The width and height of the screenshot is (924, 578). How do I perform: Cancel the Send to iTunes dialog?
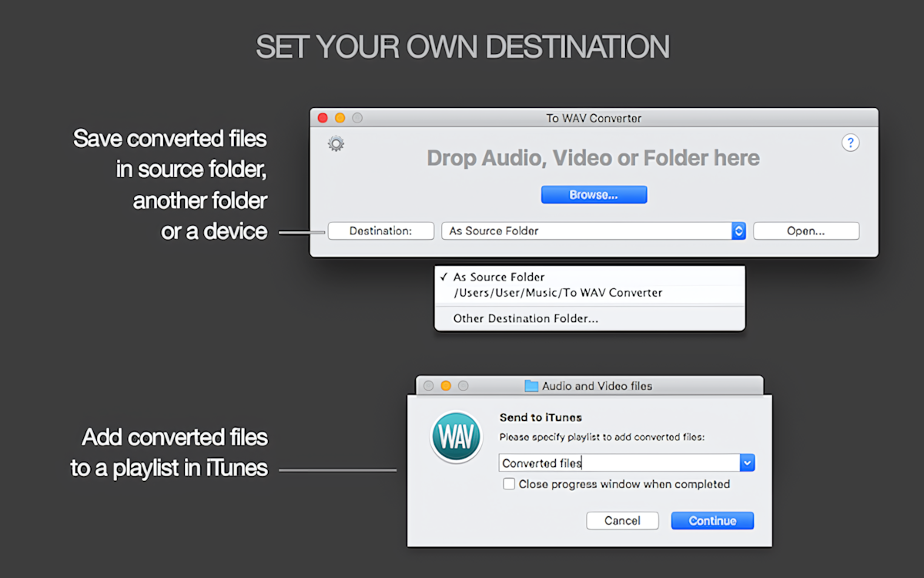coord(622,520)
